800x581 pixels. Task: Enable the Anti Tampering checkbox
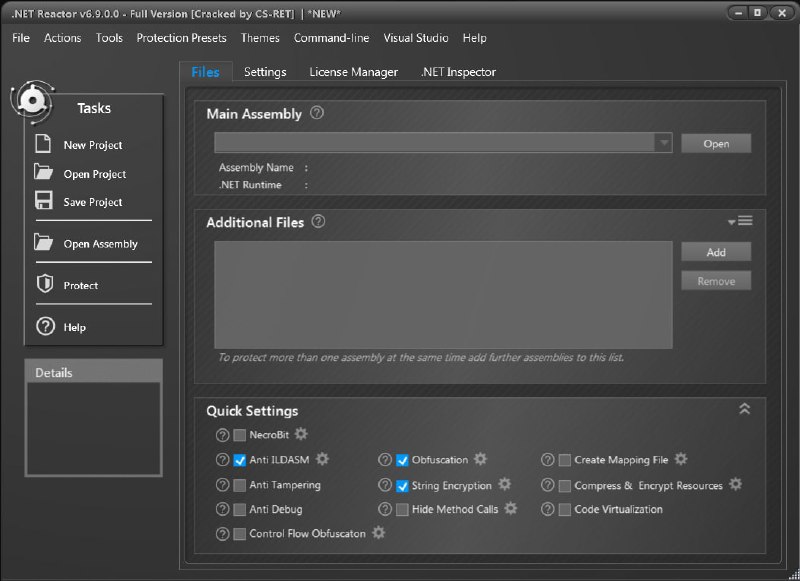pyautogui.click(x=239, y=485)
